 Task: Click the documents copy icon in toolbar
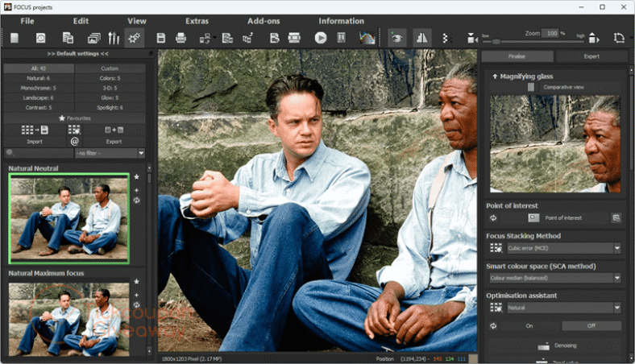[68, 38]
